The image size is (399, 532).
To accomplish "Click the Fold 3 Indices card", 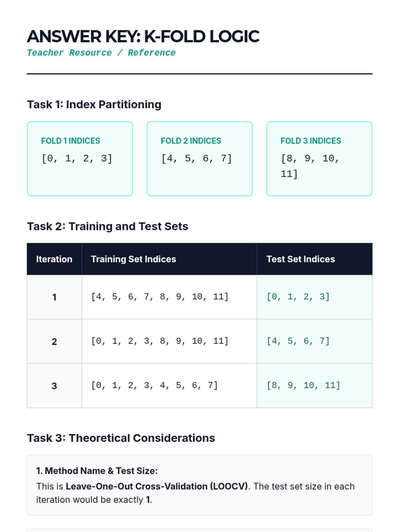I will [319, 159].
